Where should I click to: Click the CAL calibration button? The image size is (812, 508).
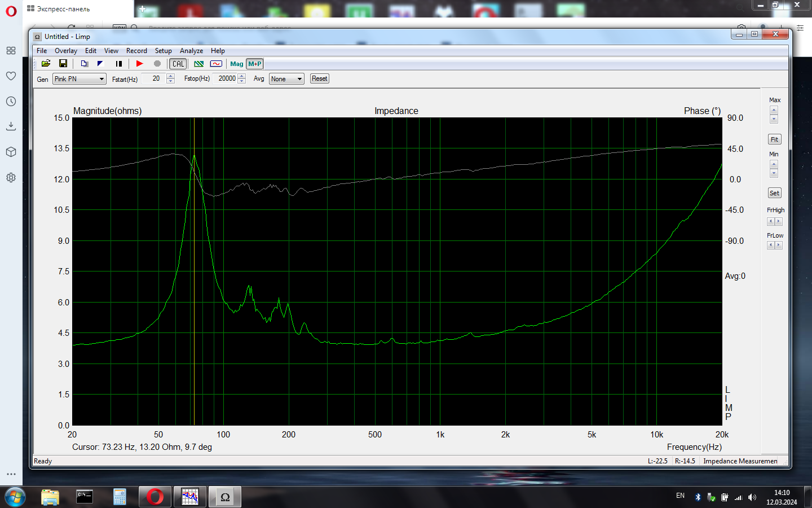(178, 64)
